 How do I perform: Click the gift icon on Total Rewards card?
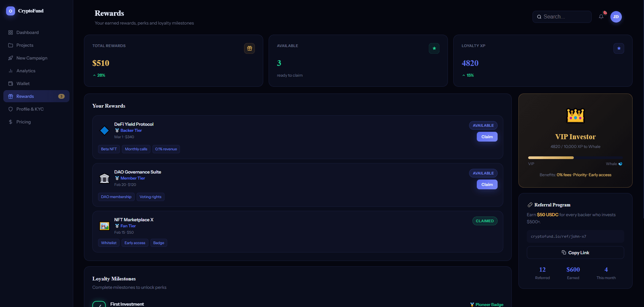pos(249,48)
